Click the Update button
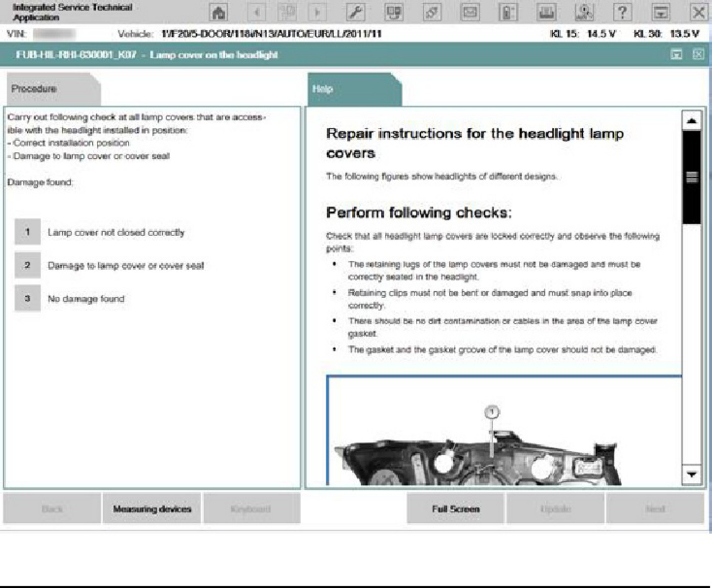Screen dimensions: 712x588 [x=556, y=509]
